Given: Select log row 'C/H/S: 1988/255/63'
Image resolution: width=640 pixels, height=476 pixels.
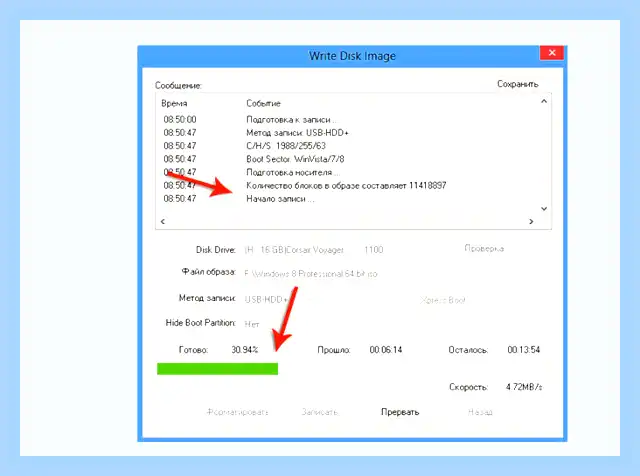Looking at the screenshot, I should [353, 146].
